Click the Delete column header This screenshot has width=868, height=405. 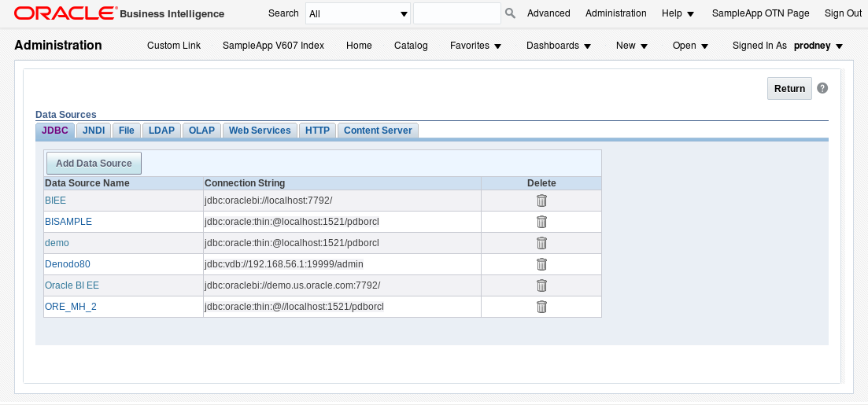541,183
